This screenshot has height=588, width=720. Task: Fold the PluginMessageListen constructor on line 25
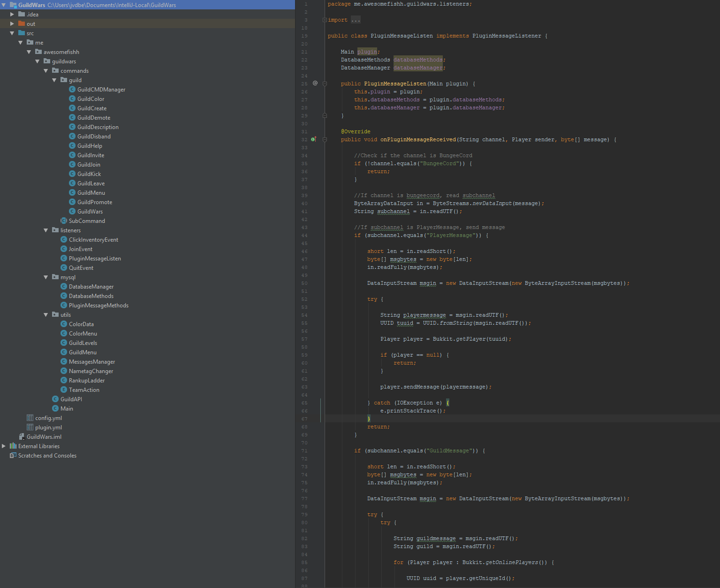pos(325,84)
